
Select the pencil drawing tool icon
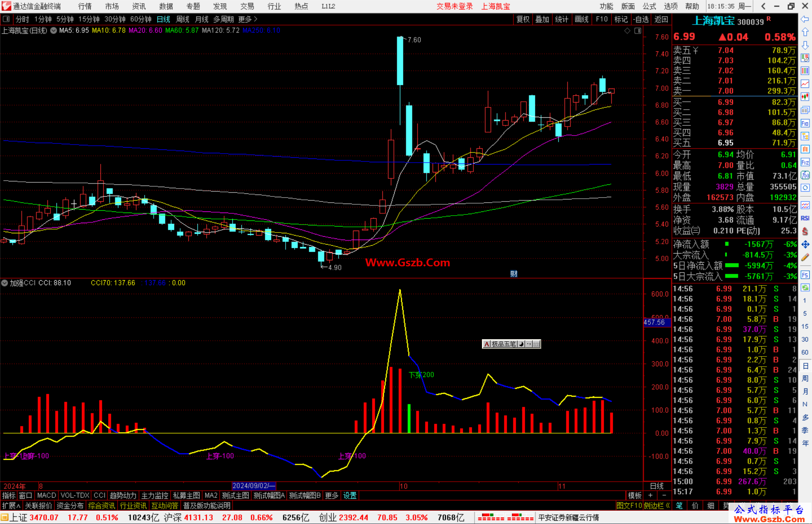click(805, 257)
